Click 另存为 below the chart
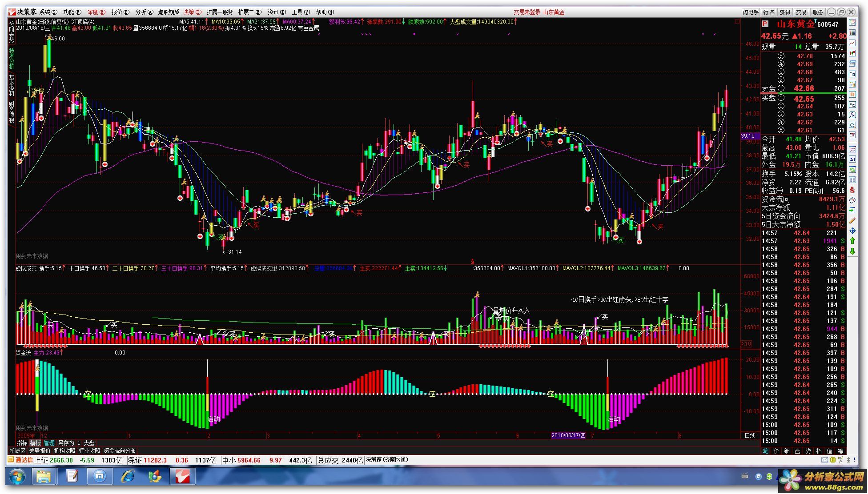The image size is (868, 494). (x=66, y=443)
